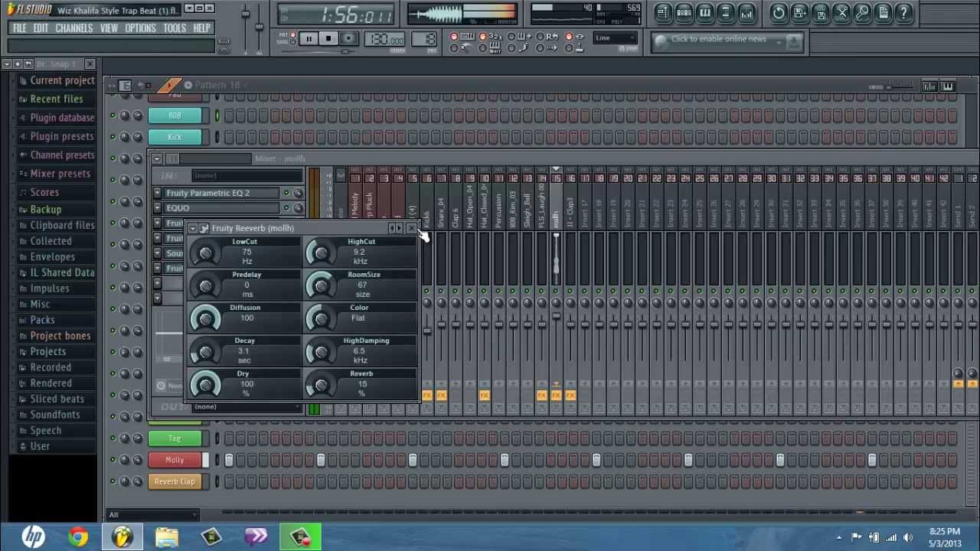Screen dimensions: 980x551
Task: Click the record button in transport
Action: [348, 38]
